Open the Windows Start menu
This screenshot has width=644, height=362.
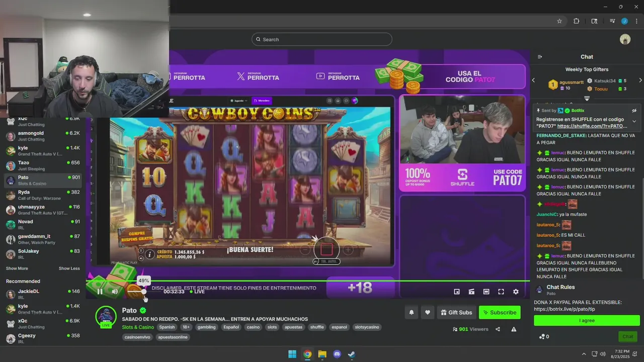coord(292,354)
